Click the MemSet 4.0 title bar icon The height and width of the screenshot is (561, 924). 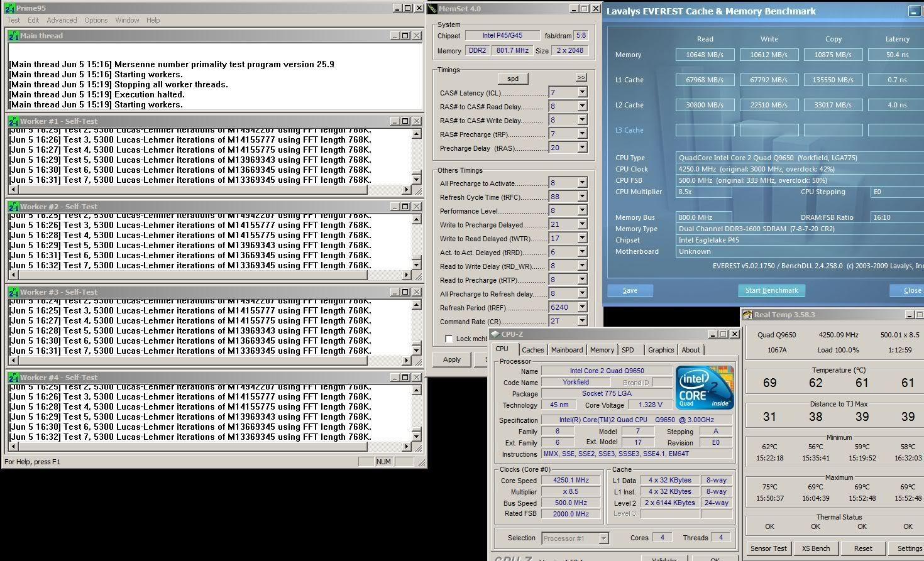point(432,9)
